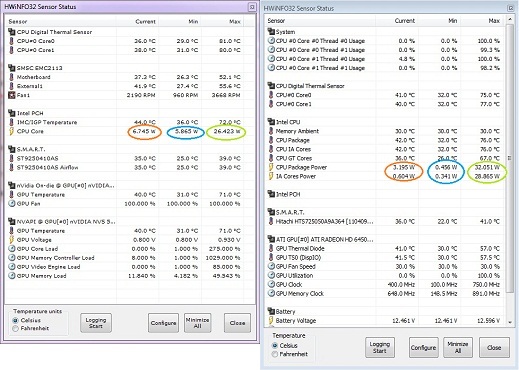Select Fahrenheit in the left window
This screenshot has width=519, height=370.
click(15, 328)
